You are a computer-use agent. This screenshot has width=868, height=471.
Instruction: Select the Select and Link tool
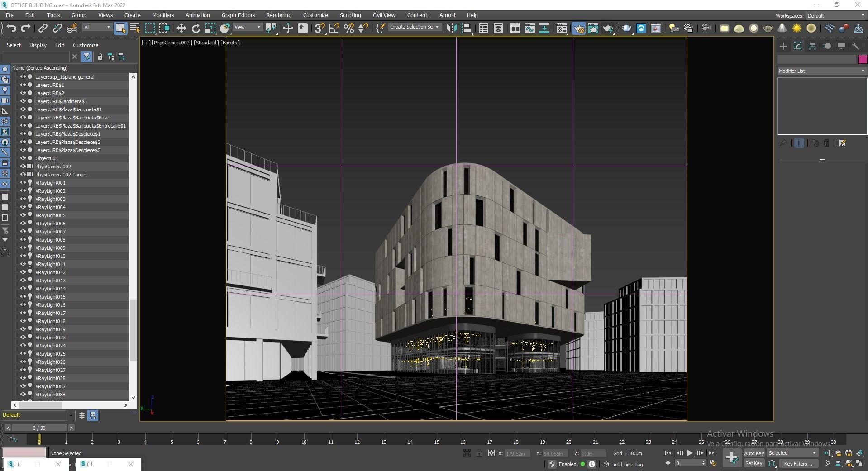point(43,28)
